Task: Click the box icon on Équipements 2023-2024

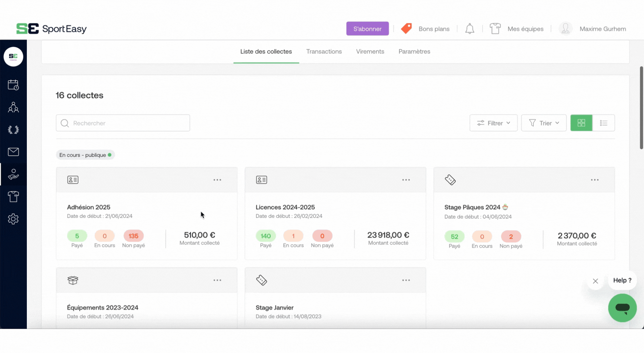Action: [x=73, y=280]
